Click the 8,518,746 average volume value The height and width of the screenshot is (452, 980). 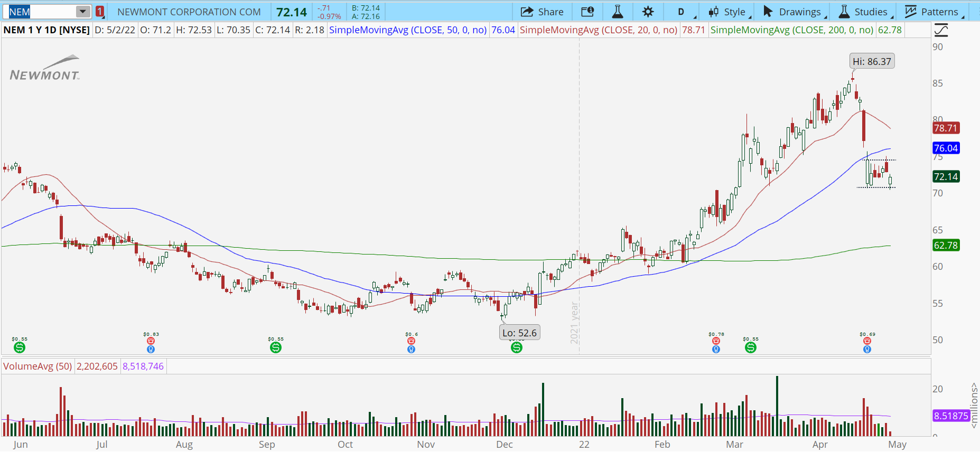(x=143, y=366)
